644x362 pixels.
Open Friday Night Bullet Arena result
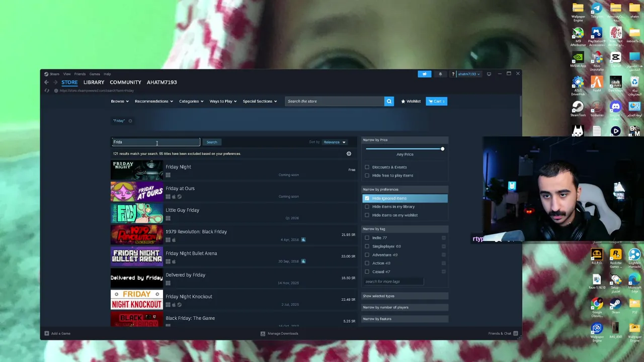(233, 257)
